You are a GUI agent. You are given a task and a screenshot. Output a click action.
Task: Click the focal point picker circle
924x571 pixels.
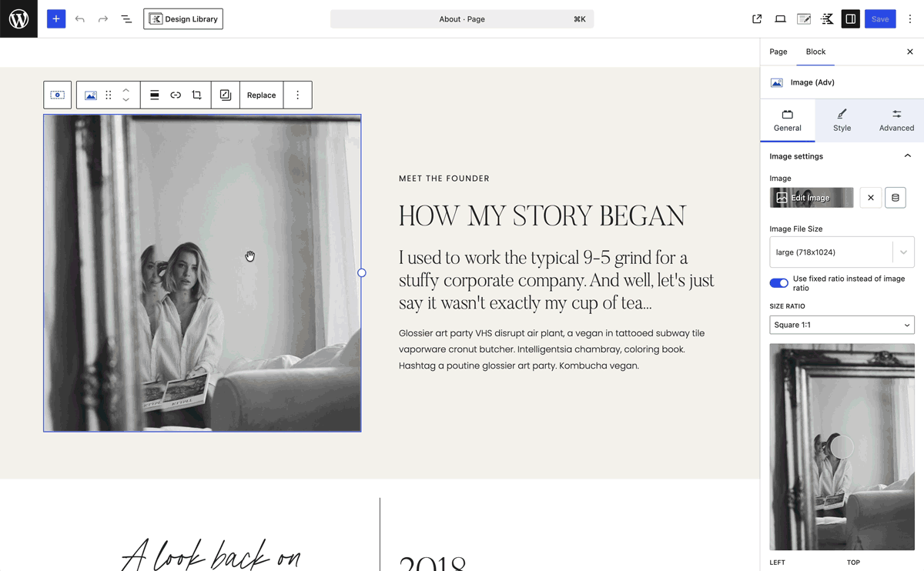coord(842,447)
